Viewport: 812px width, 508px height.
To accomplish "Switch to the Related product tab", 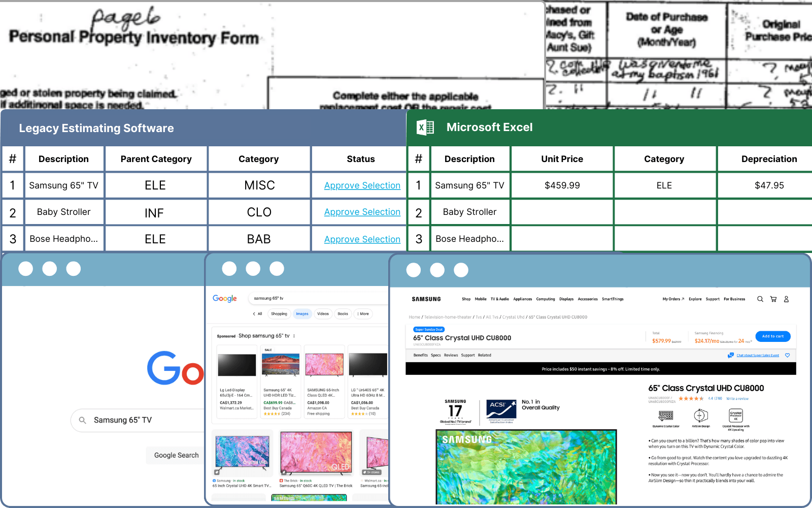I will (x=485, y=355).
